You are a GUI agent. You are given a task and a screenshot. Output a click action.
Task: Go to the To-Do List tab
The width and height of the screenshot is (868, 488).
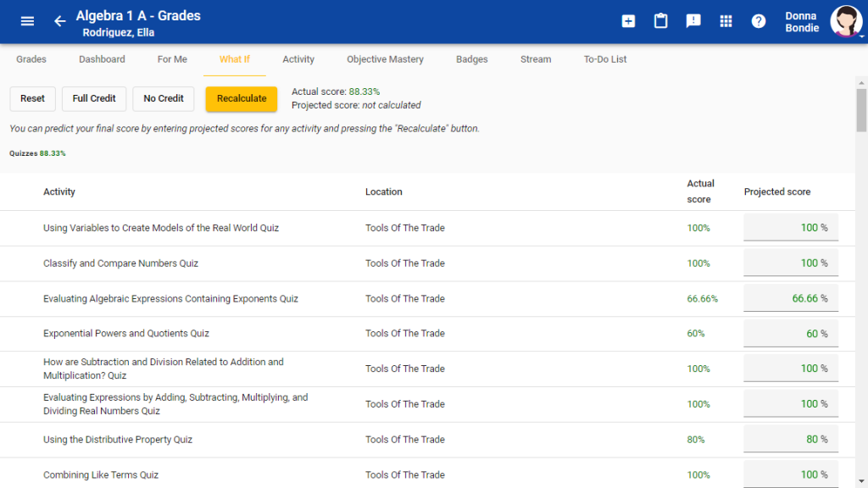pyautogui.click(x=605, y=59)
